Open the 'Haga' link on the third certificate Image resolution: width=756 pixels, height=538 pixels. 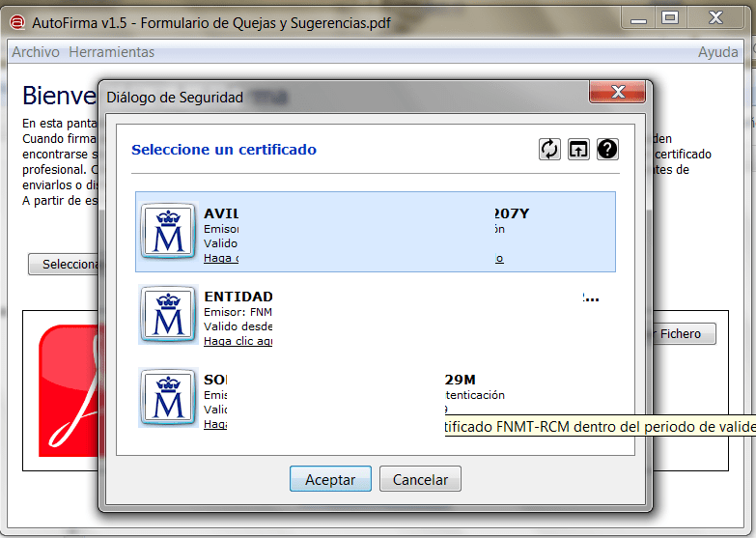pyautogui.click(x=215, y=423)
